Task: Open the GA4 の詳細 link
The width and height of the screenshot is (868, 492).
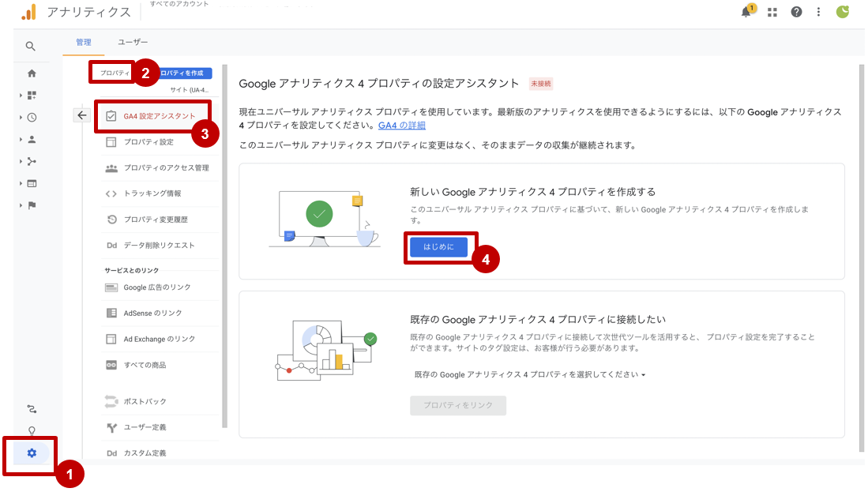Action: click(x=401, y=126)
